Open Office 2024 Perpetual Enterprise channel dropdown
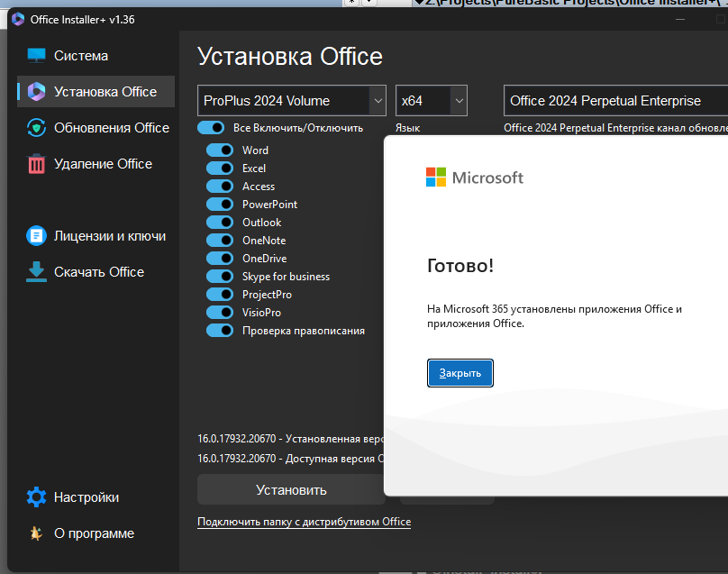Screen dimensions: 728x574 [615, 100]
